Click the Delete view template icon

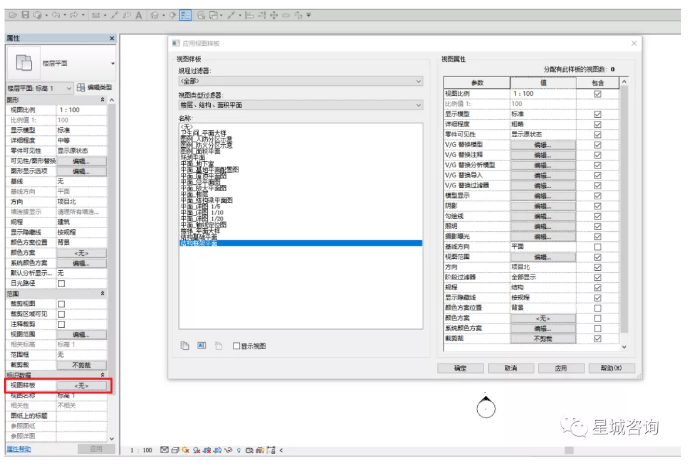(218, 345)
